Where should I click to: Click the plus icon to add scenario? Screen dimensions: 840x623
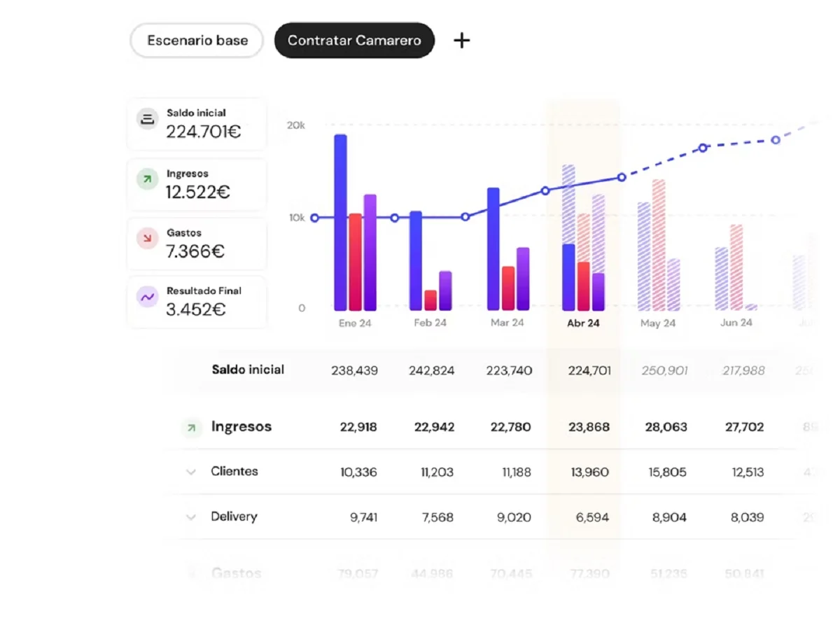(461, 41)
